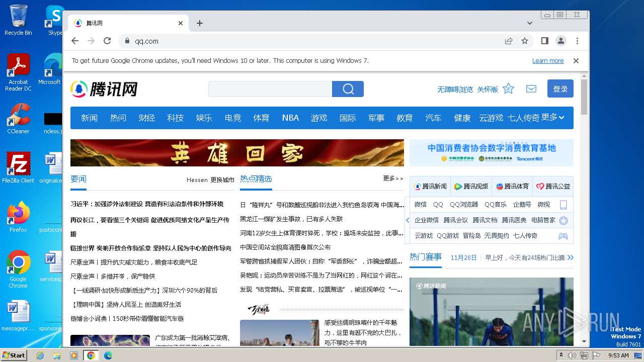The width and height of the screenshot is (644, 362).
Task: Expand hot matches double-chevron
Action: (570, 257)
